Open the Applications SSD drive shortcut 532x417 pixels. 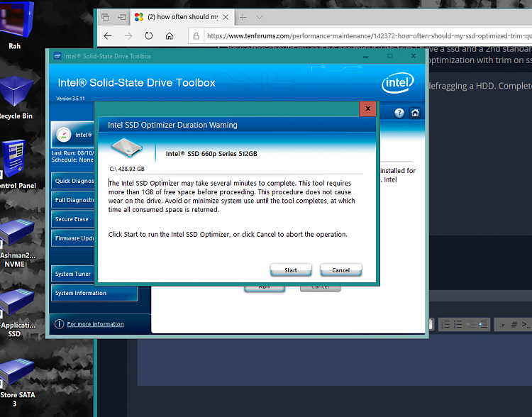coord(16,313)
